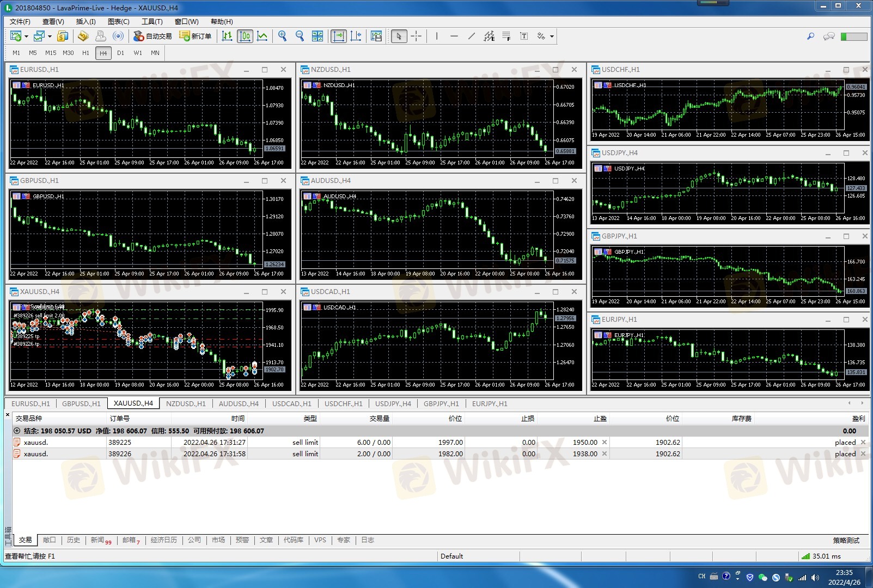Click the connection status 35.01 ms
This screenshot has width=873, height=588.
[821, 556]
